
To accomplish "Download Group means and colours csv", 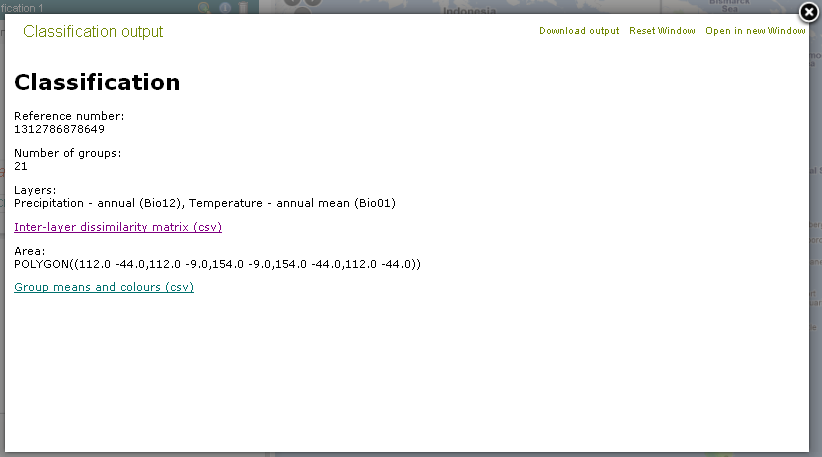I will 104,287.
